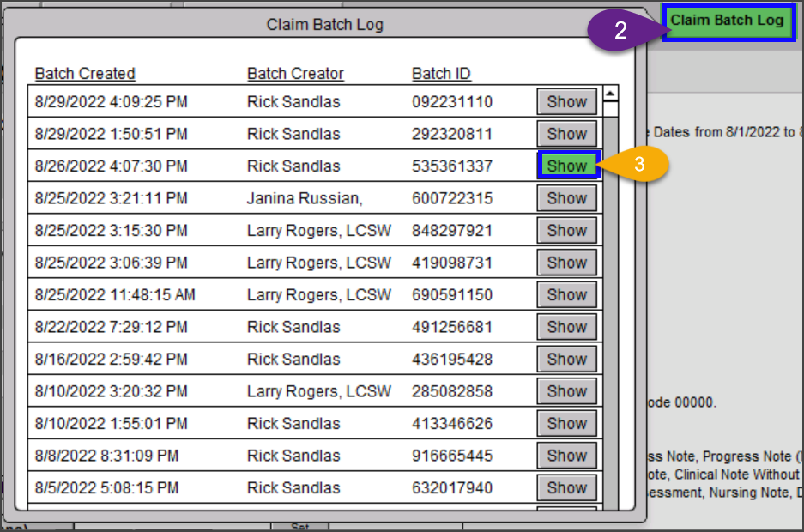The image size is (804, 532).
Task: Open the Claim Batch Log button top right
Action: [728, 21]
